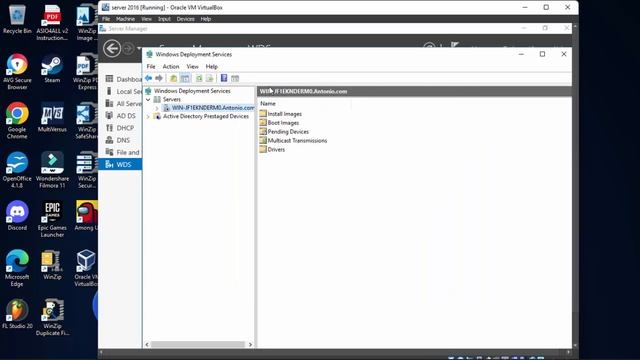Viewport: 640px width, 360px height.
Task: Click the Refresh toolbar icon
Action: tap(199, 78)
